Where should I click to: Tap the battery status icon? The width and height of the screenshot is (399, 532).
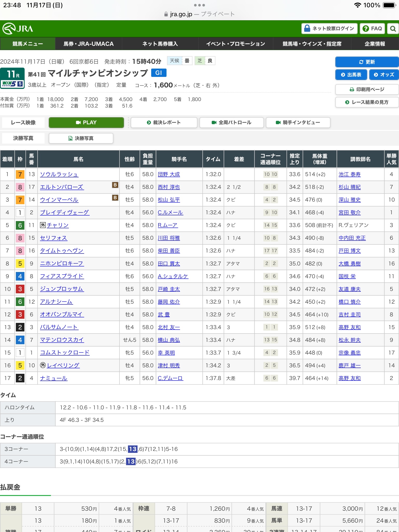[389, 5]
